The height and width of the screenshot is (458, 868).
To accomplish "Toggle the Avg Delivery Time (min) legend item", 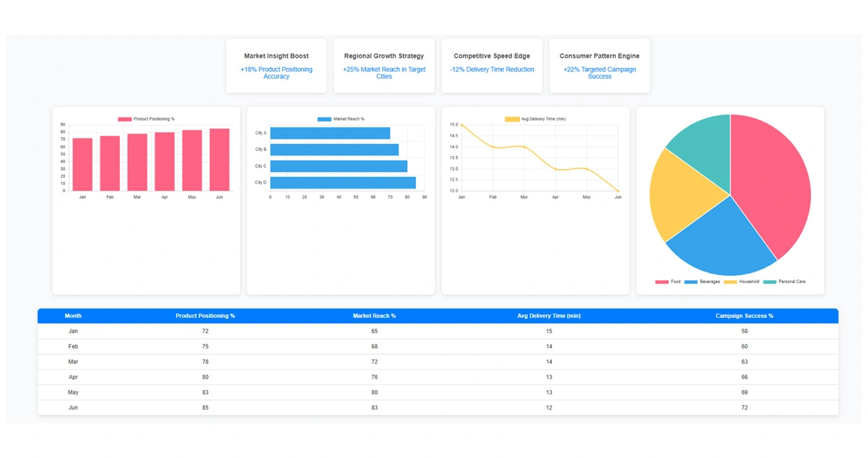I will (x=535, y=119).
